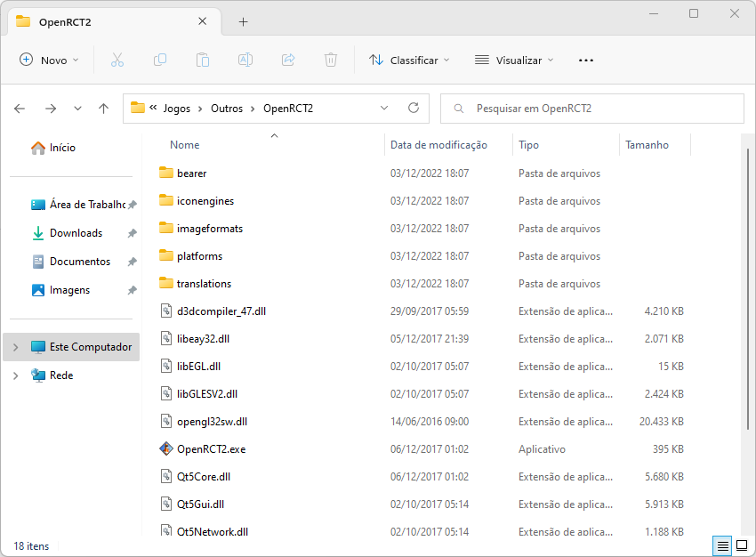Open Início in the navigation pane
The width and height of the screenshot is (756, 557).
[x=62, y=148]
